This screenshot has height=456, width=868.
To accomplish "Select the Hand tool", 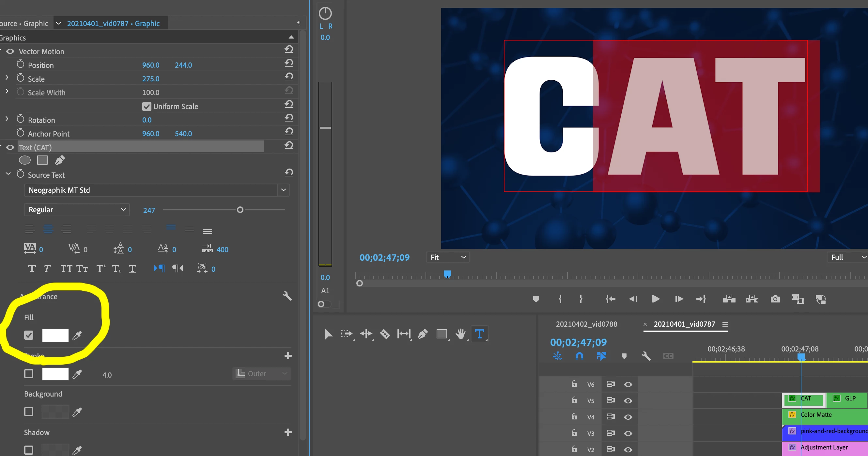I will coord(460,334).
